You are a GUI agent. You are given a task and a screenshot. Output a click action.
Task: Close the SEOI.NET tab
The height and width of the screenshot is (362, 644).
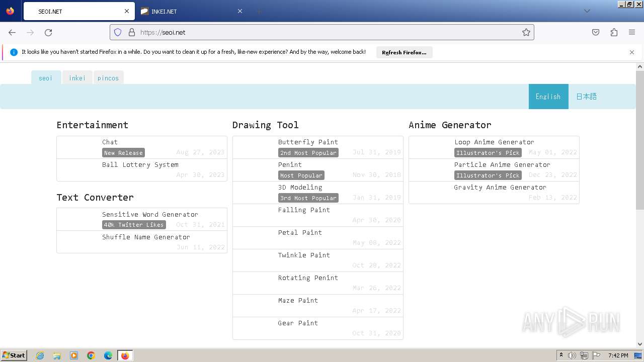pyautogui.click(x=127, y=11)
